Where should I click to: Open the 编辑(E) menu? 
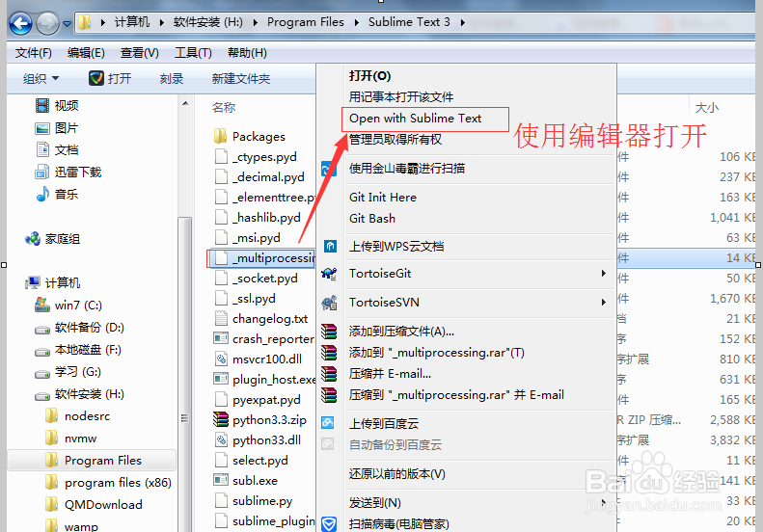tap(86, 52)
